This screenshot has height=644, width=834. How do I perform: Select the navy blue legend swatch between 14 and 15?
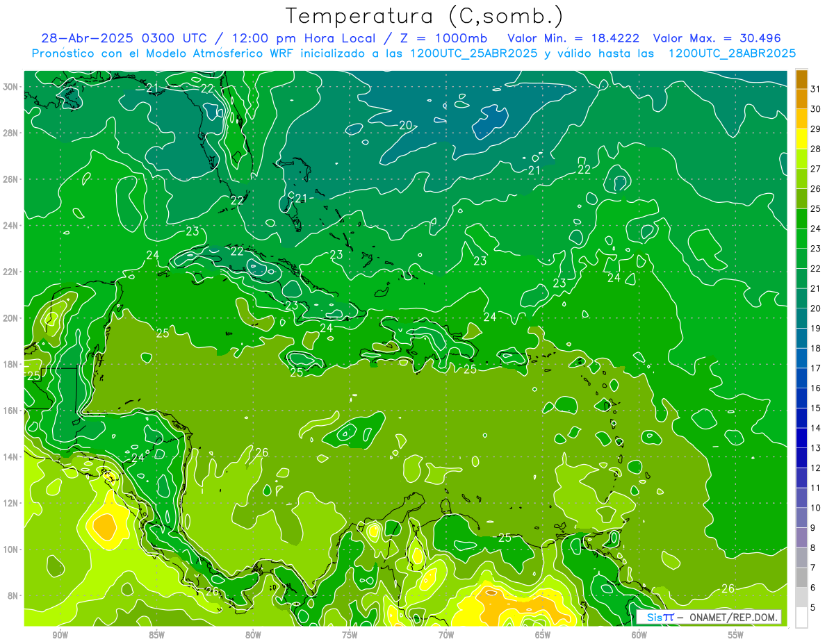(x=801, y=418)
